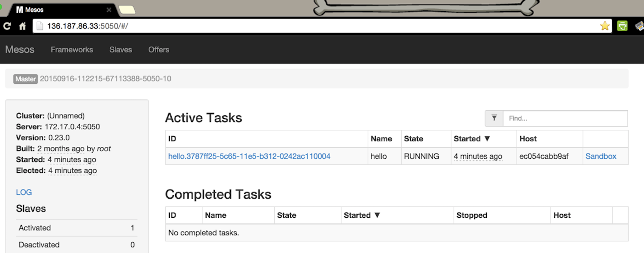
Task: Click version value 0.23.0
Action: point(59,138)
